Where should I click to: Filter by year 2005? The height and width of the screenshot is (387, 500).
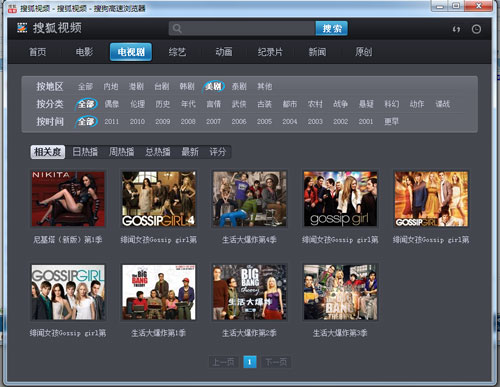point(264,122)
